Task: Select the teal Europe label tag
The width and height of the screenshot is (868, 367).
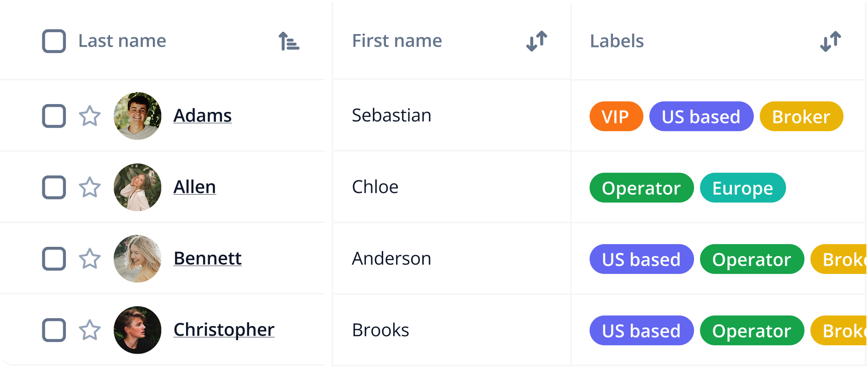Action: [743, 188]
